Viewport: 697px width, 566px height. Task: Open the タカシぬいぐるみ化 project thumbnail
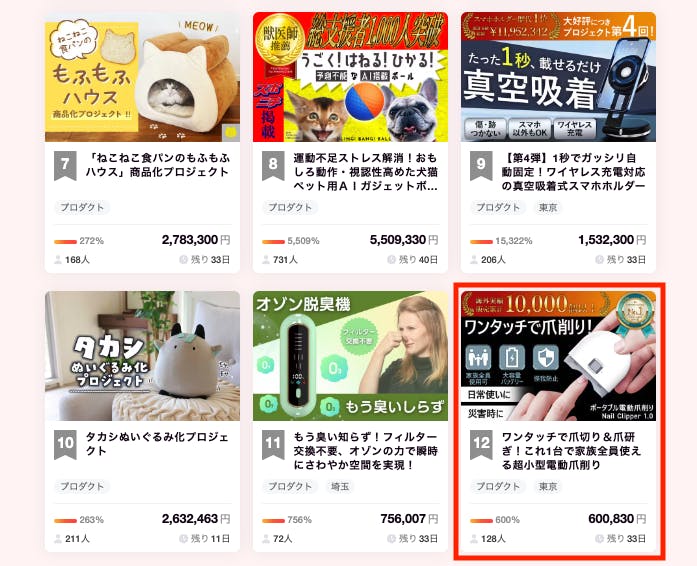(x=142, y=356)
